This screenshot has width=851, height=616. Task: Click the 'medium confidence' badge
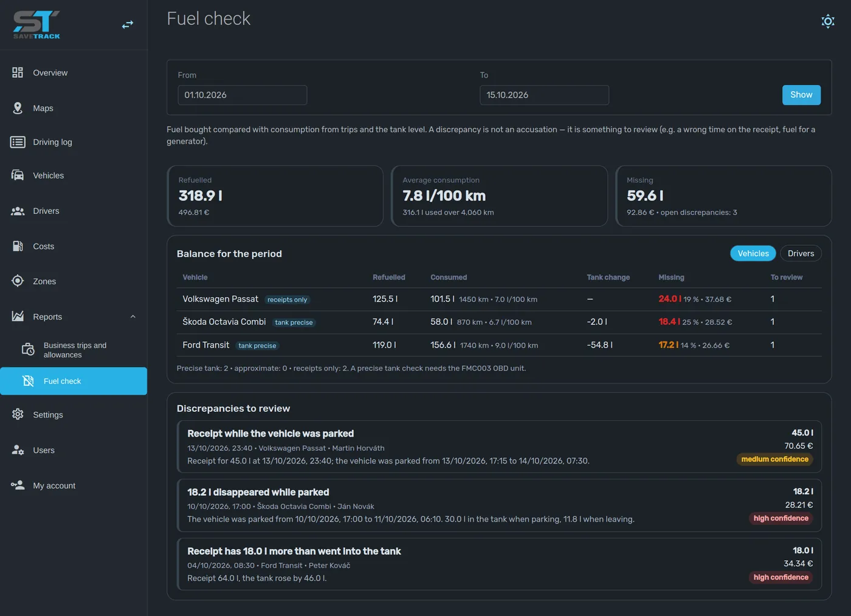click(774, 460)
